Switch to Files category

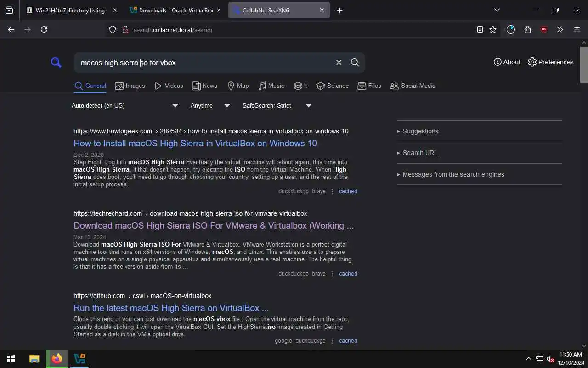pyautogui.click(x=369, y=86)
